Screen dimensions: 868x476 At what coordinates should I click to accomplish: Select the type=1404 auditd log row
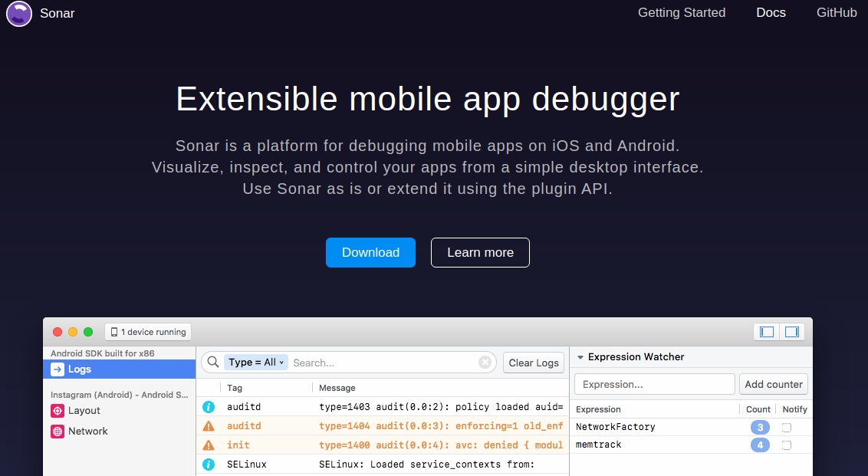383,425
